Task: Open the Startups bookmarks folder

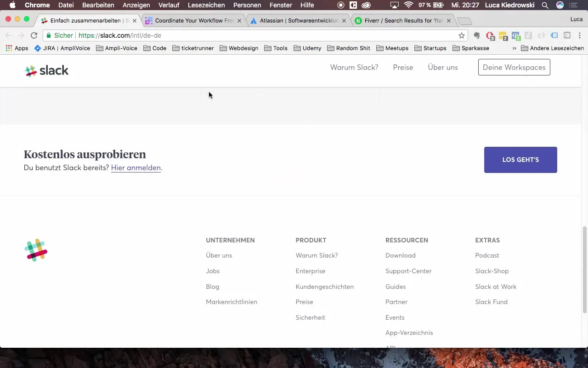Action: 430,48
